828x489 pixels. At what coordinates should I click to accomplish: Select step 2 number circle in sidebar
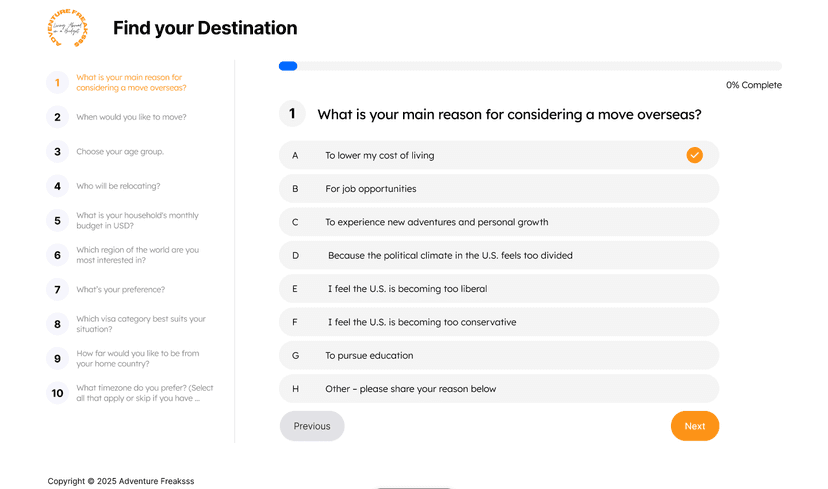coord(58,117)
